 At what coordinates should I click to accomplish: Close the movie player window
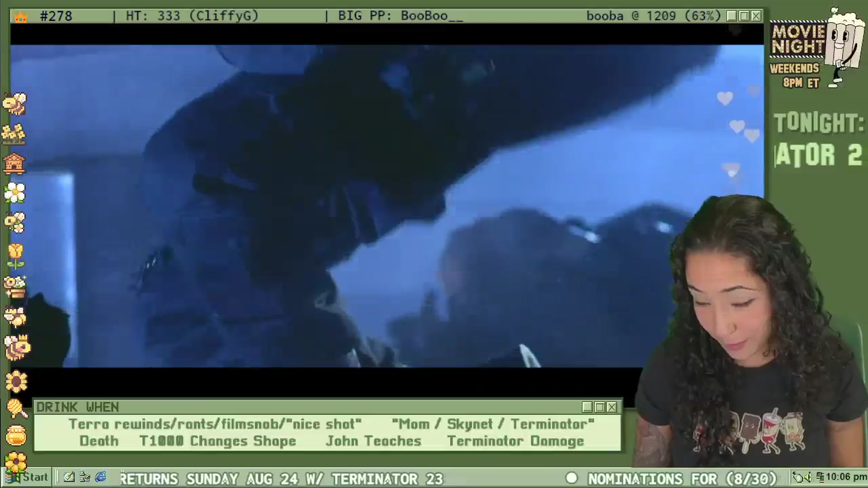756,16
